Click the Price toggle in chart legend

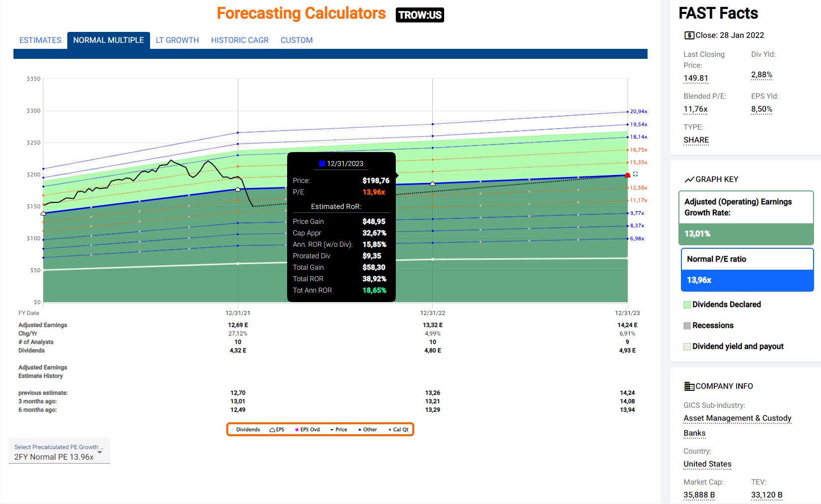[339, 430]
